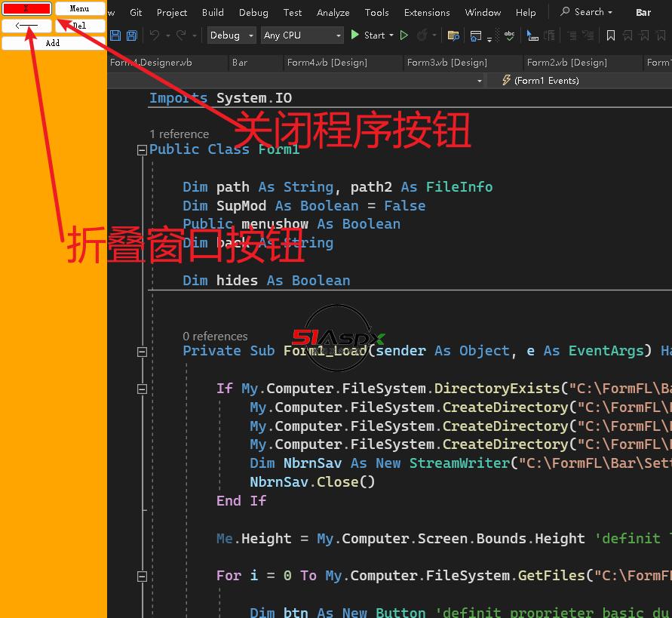Click the Undo arrow icon

point(155,35)
